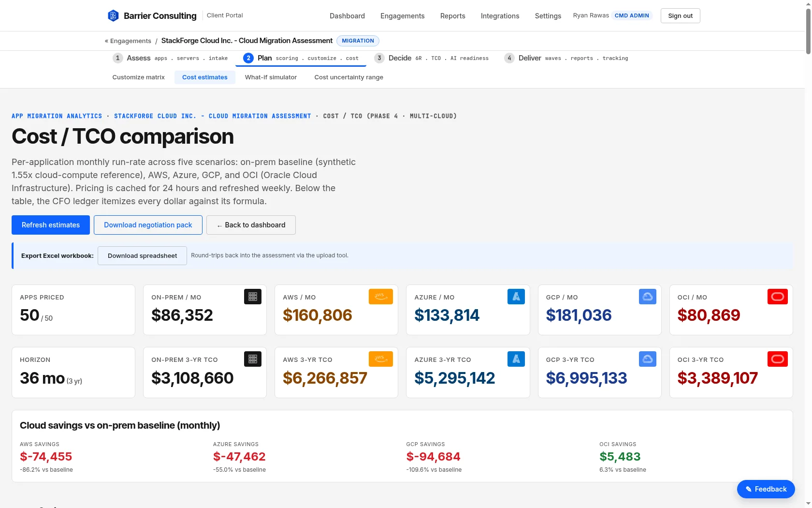Open the Cost uncertainty range tab
The height and width of the screenshot is (508, 812).
(348, 77)
